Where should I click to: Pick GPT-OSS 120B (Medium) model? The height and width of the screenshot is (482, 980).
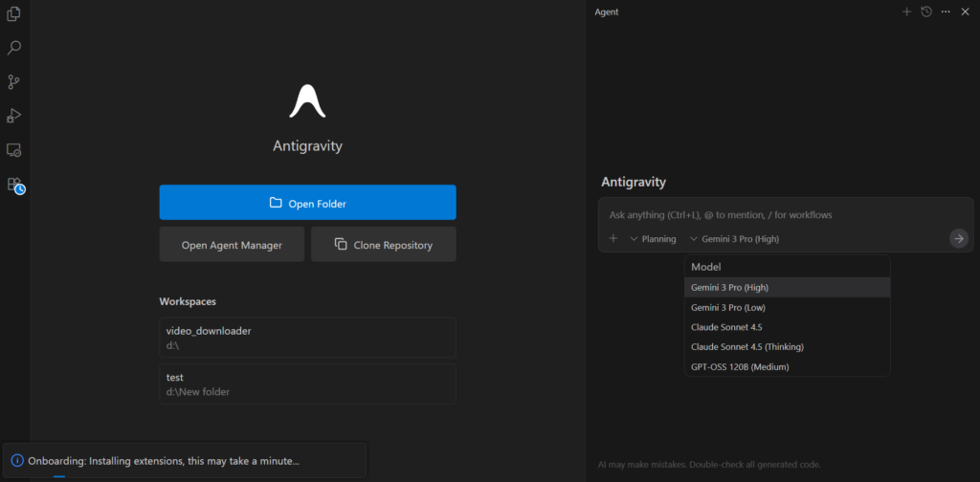(740, 366)
